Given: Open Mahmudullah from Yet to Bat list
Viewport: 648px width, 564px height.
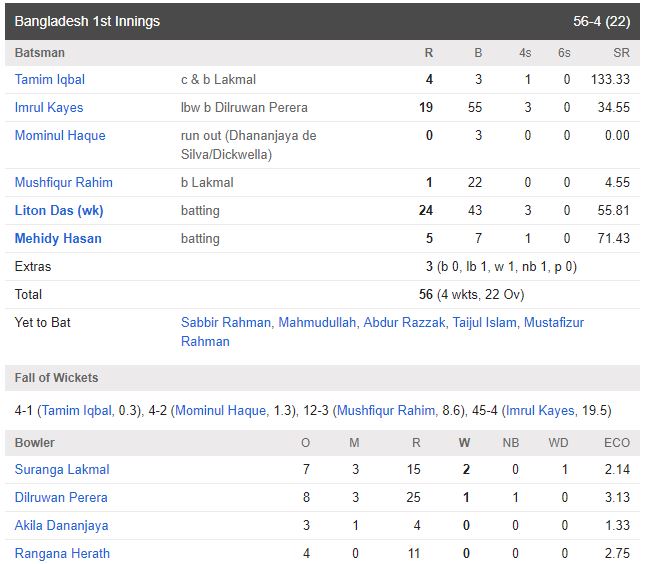Looking at the screenshot, I should pyautogui.click(x=317, y=322).
